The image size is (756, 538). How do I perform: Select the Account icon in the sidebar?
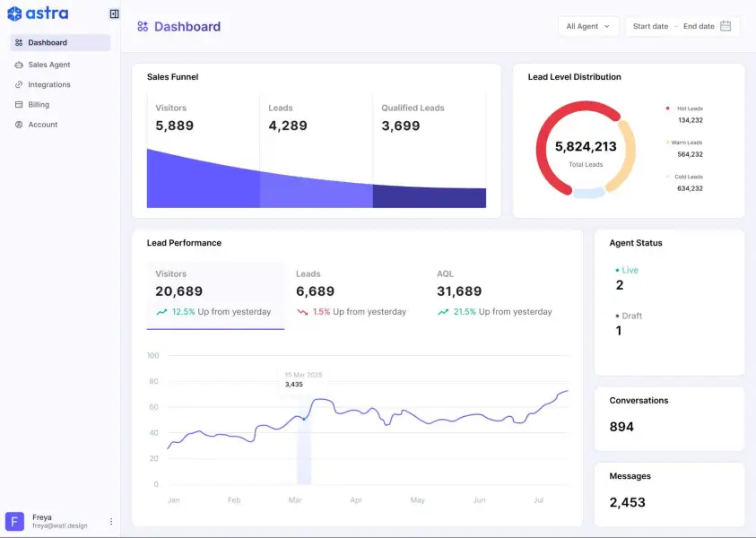click(x=20, y=125)
